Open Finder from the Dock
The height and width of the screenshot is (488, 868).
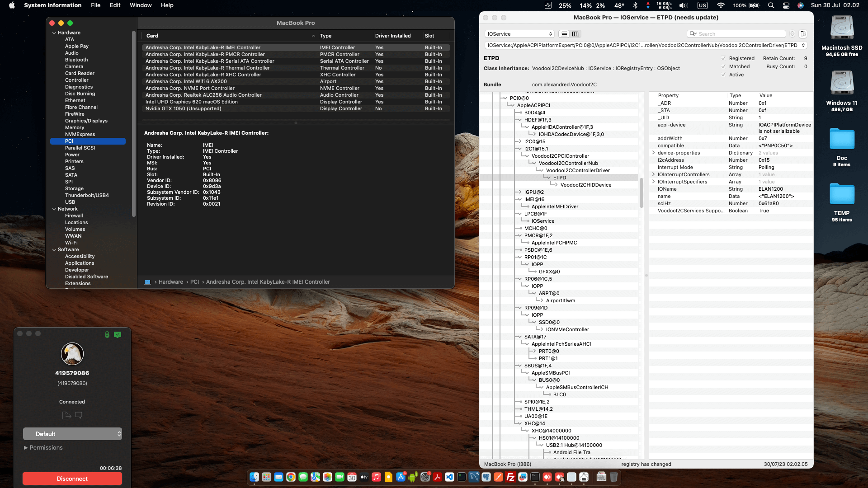(254, 477)
